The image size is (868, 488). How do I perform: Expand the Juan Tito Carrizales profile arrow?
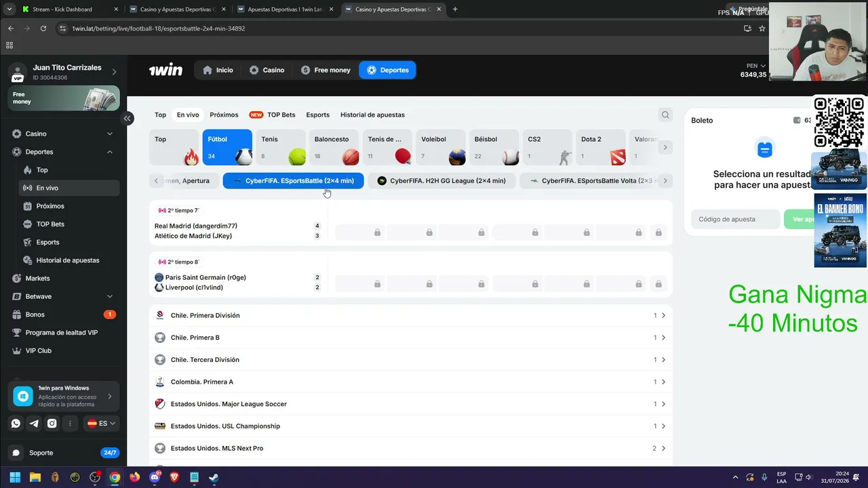pyautogui.click(x=114, y=72)
